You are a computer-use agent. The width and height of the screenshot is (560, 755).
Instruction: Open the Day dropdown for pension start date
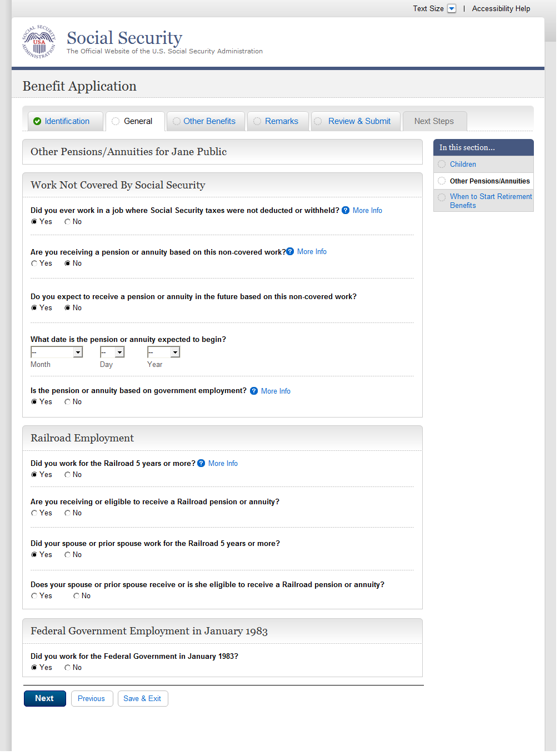point(112,352)
